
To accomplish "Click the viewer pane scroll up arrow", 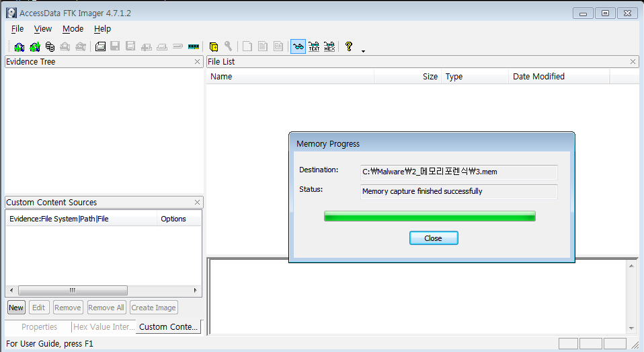I will tap(631, 266).
